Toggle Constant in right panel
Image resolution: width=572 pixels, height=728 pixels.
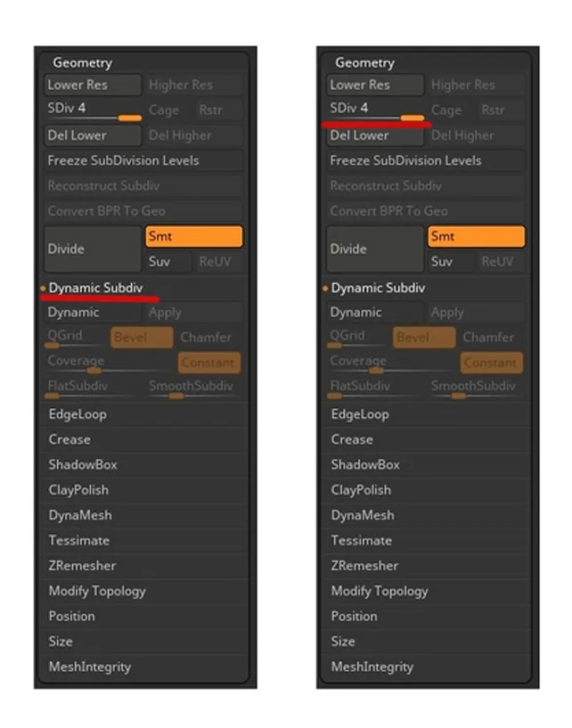[491, 363]
